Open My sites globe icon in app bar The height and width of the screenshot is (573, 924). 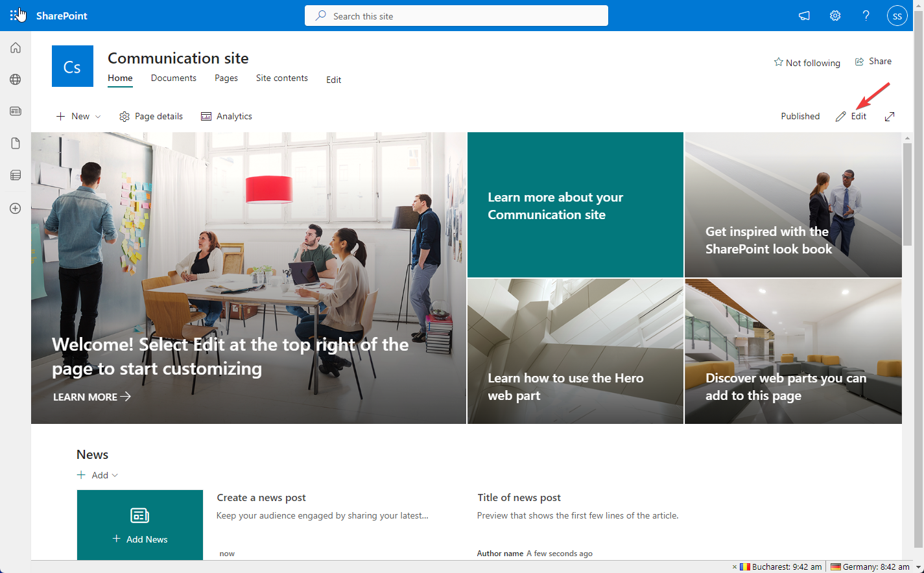[x=16, y=80]
